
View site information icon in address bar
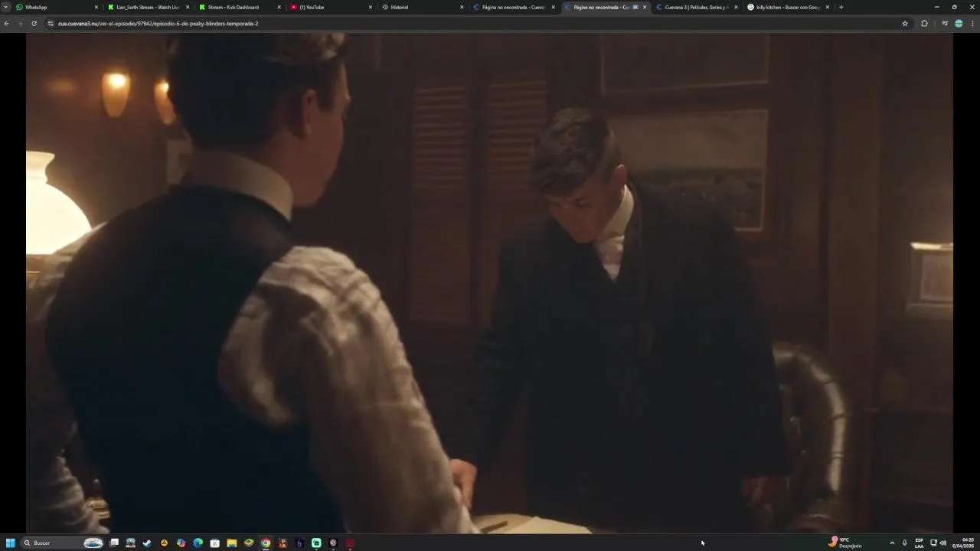[51, 24]
